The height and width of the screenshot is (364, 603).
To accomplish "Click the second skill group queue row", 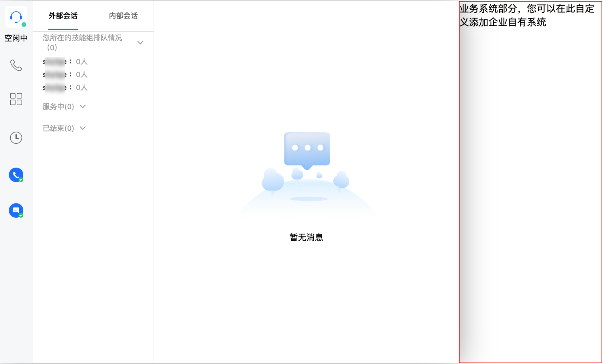I will (x=65, y=75).
